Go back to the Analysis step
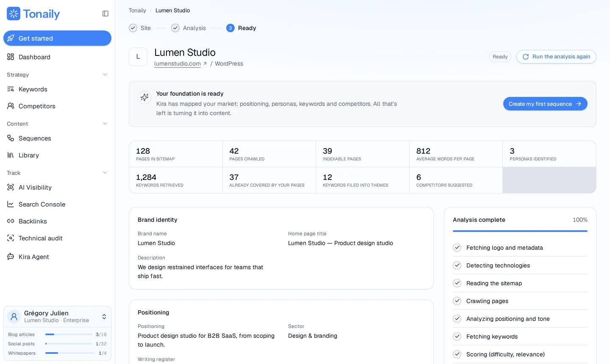 point(189,28)
